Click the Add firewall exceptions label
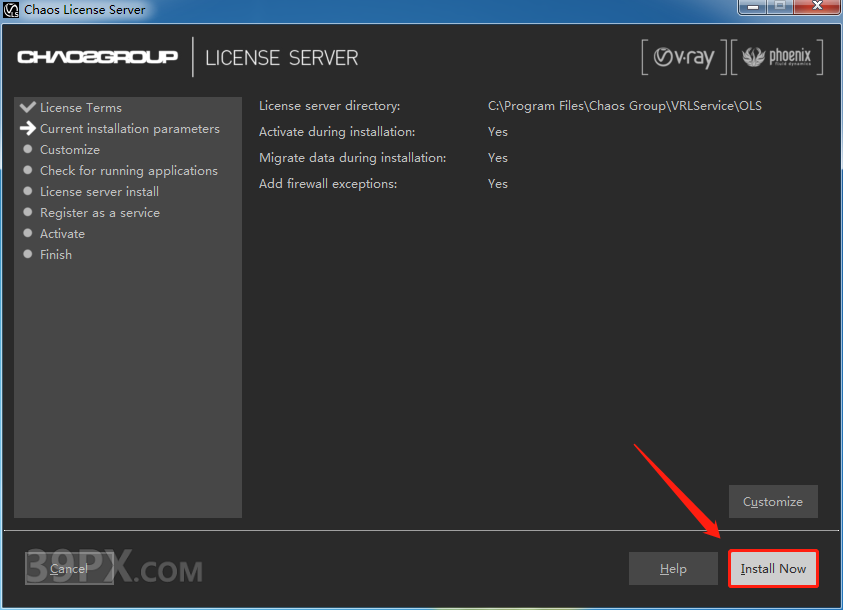The width and height of the screenshot is (843, 610). [328, 184]
